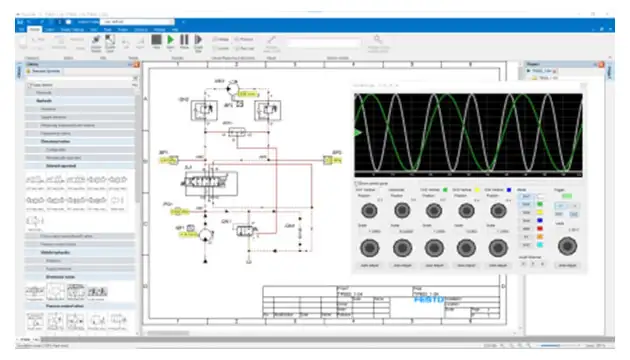Collapse the Hydraulic category in the Library
Screen dimensions: 630x360
(x=80, y=101)
